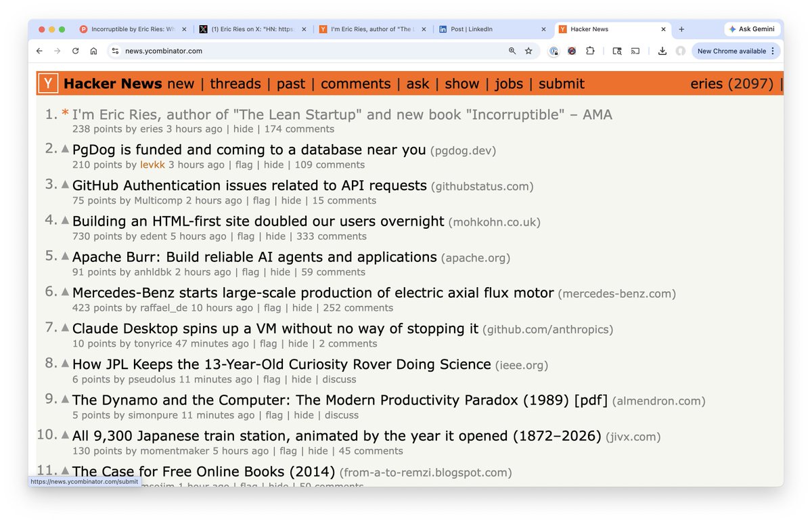Upvote the PgDog story

point(66,148)
